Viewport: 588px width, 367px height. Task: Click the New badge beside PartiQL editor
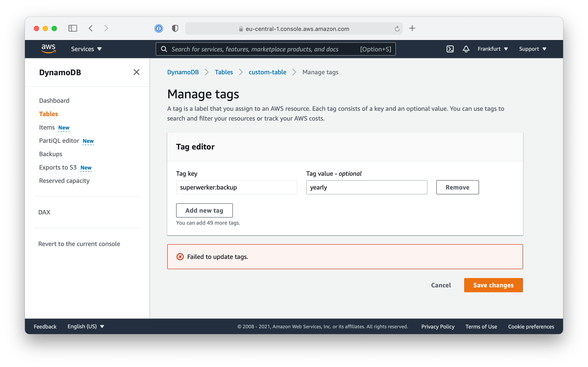(88, 141)
